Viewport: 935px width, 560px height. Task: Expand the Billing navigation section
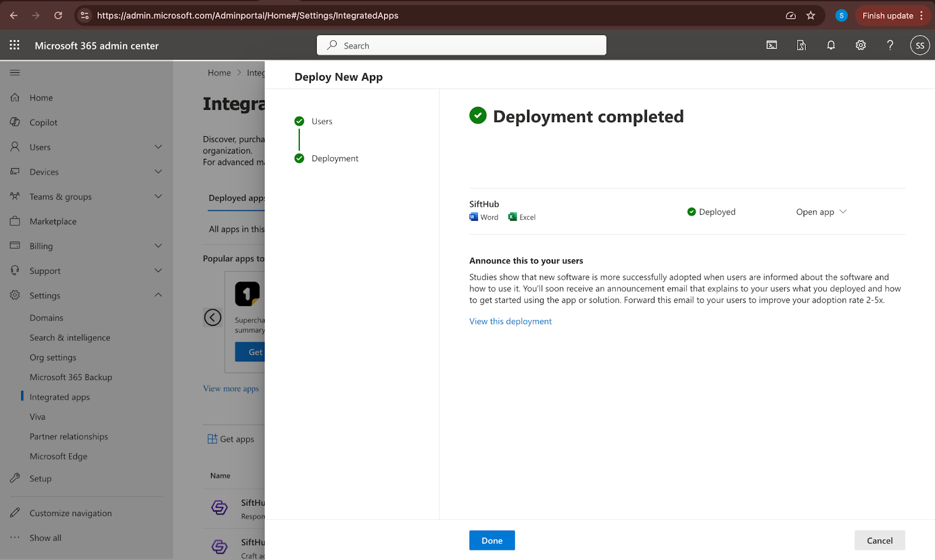(x=158, y=246)
